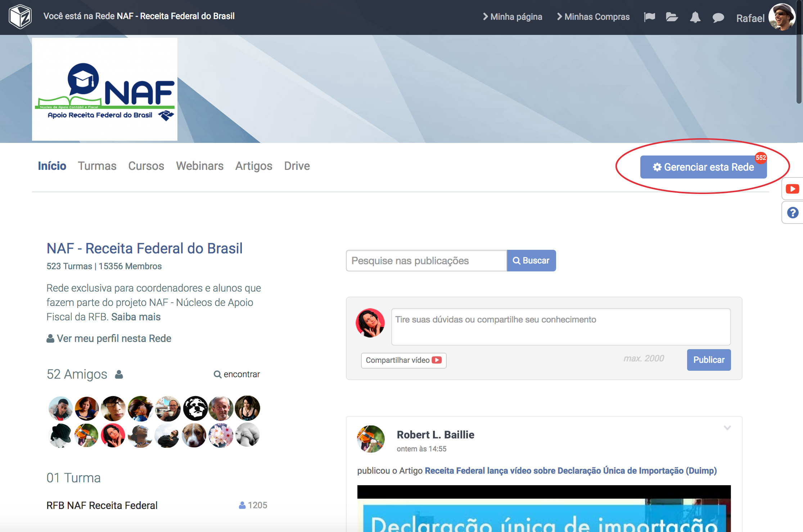Click the person icon next to 52 Amigos
The image size is (803, 532).
coord(119,374)
